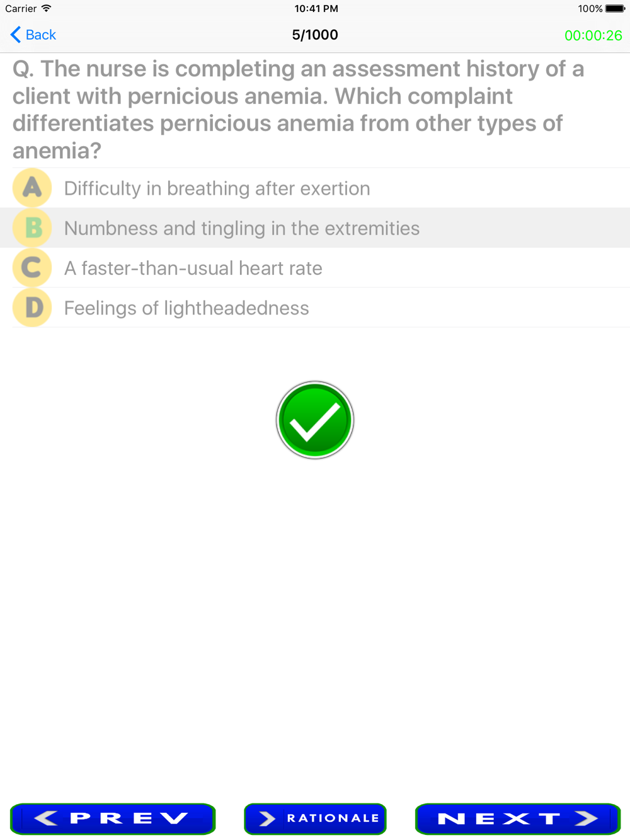Tap the 5/1000 question counter
Viewport: 630px width, 840px height.
315,35
